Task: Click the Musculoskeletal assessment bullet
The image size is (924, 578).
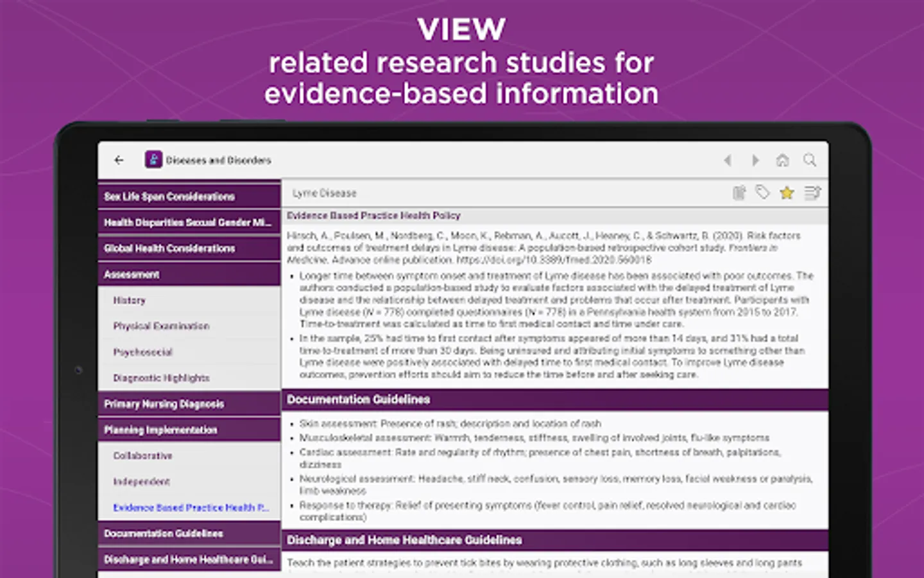Action: (534, 438)
